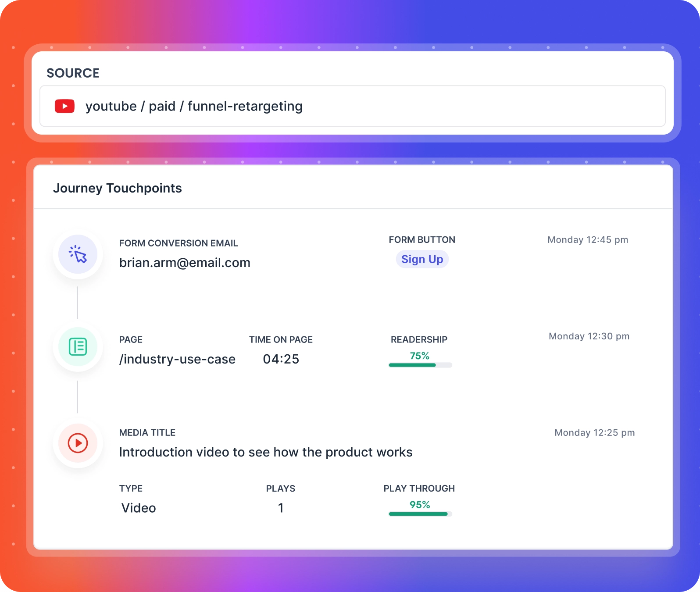Open the /industry-use-case page path
Viewport: 700px width, 592px height.
(177, 359)
